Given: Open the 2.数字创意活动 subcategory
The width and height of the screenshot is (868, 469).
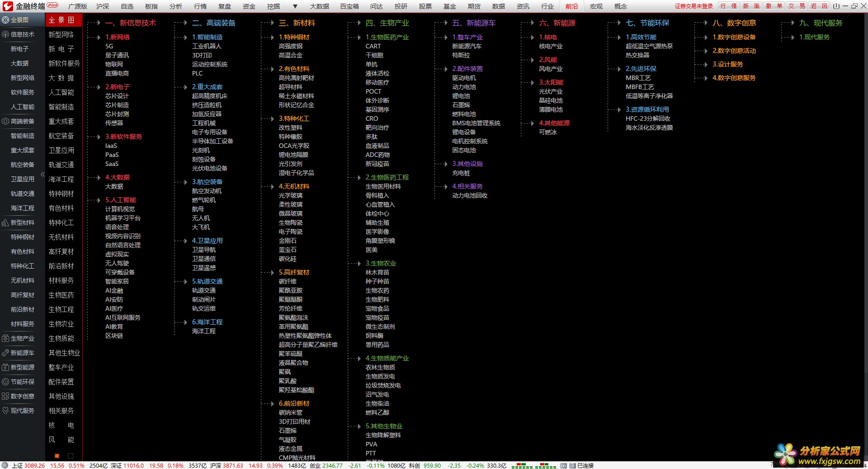Looking at the screenshot, I should coord(734,51).
